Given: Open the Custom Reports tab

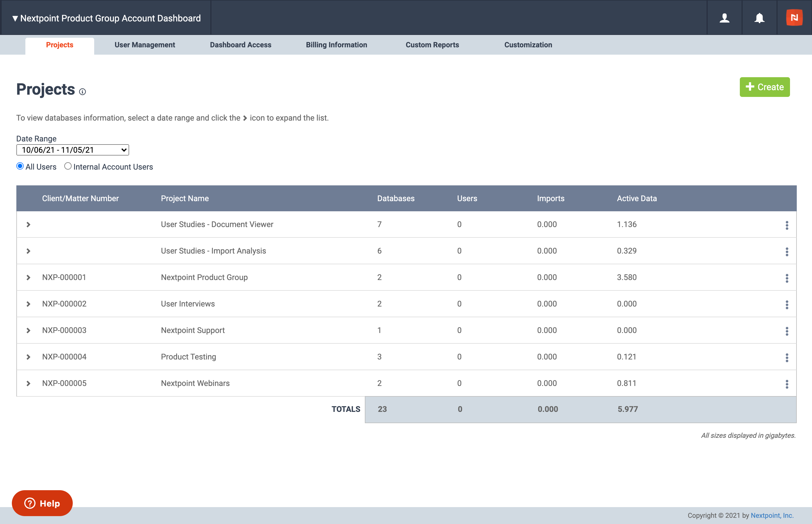Looking at the screenshot, I should tap(433, 45).
